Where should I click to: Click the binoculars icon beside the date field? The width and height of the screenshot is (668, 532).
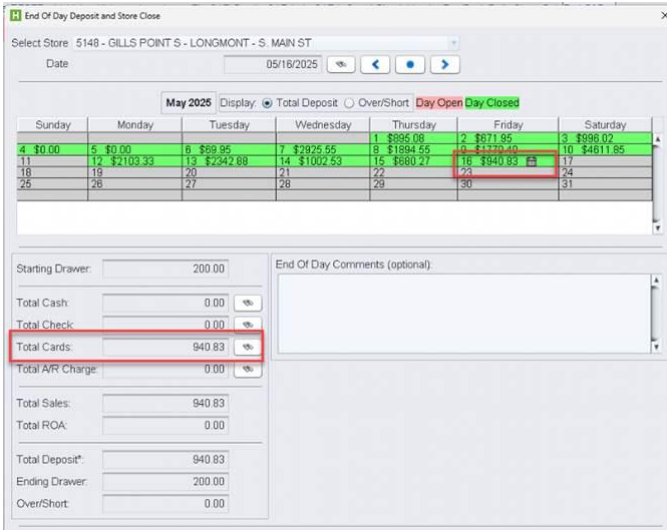point(342,64)
